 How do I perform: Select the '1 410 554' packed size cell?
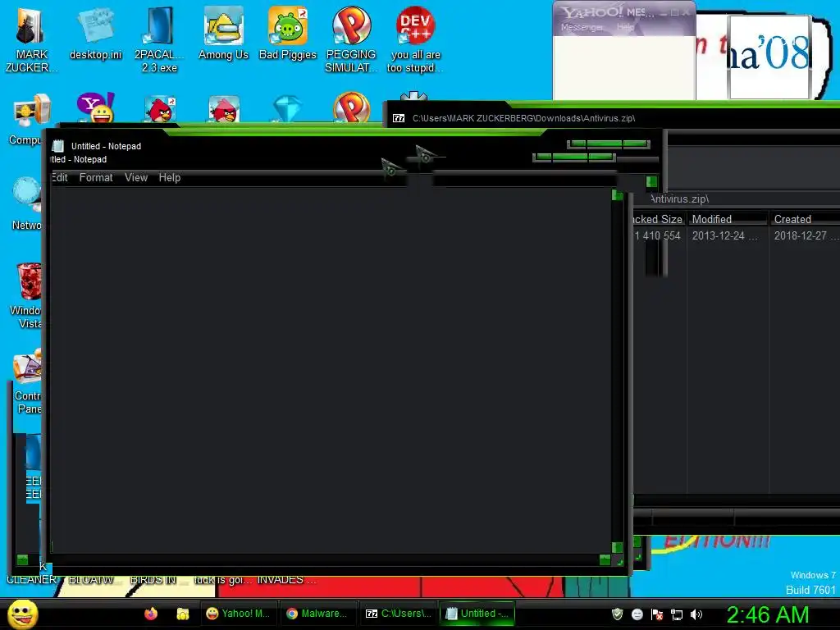click(x=657, y=235)
